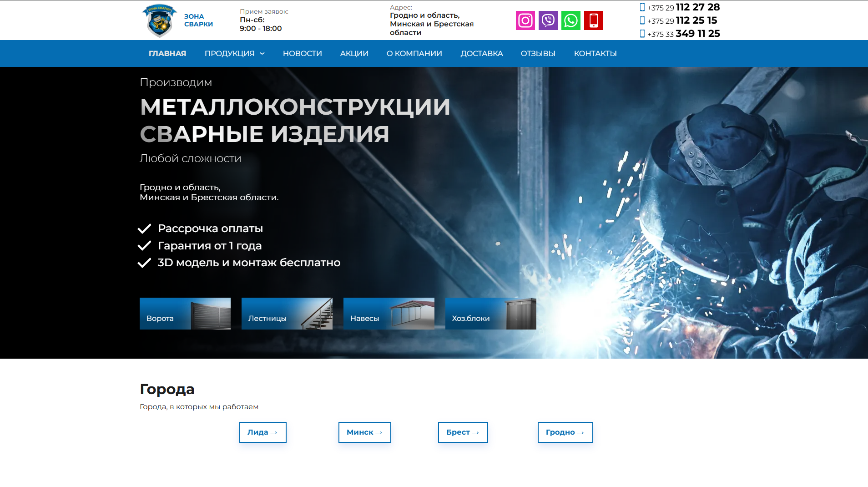Open the Хоз.блоки product tile
868x487 pixels.
(x=491, y=314)
